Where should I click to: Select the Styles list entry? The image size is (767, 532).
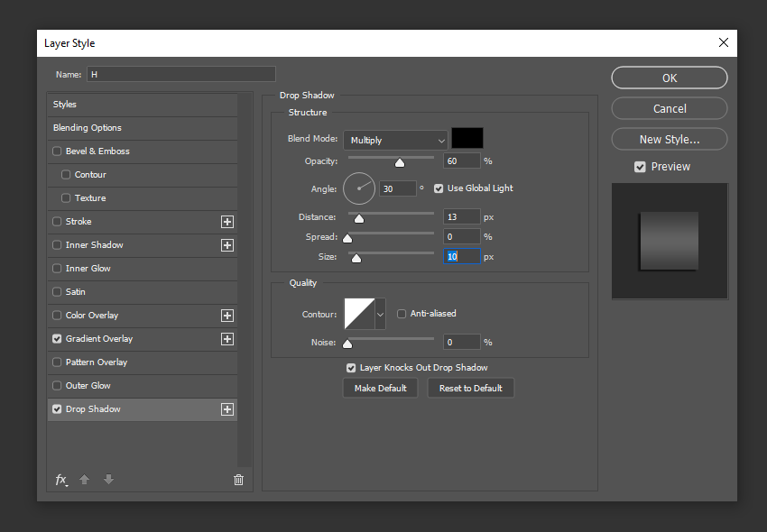[x=65, y=105]
